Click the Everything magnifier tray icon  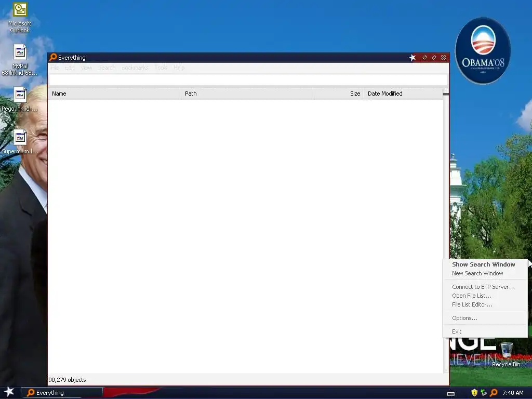click(494, 393)
